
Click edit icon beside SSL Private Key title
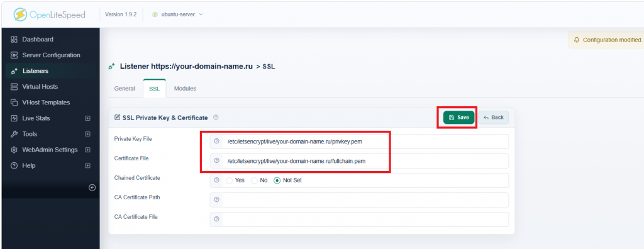117,118
